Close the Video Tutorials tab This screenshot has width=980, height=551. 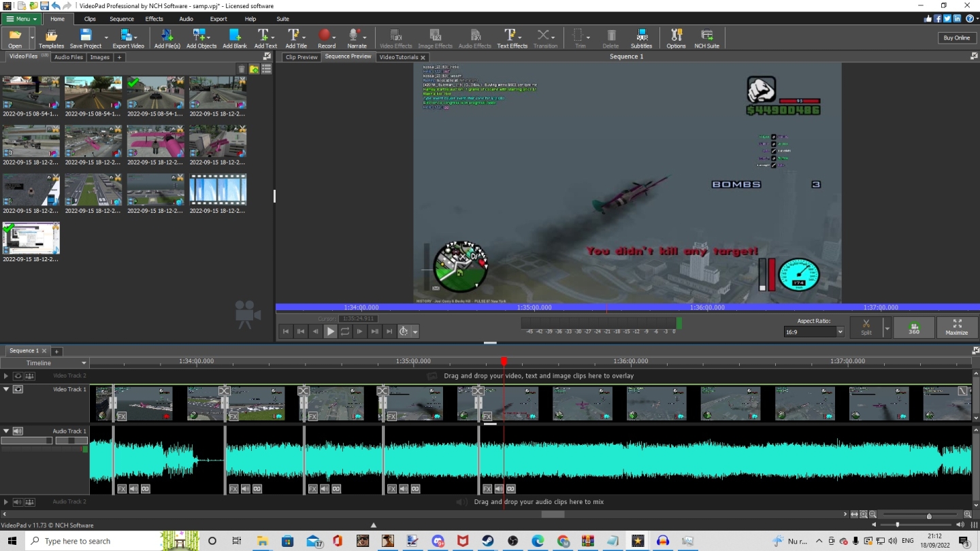[x=423, y=57]
